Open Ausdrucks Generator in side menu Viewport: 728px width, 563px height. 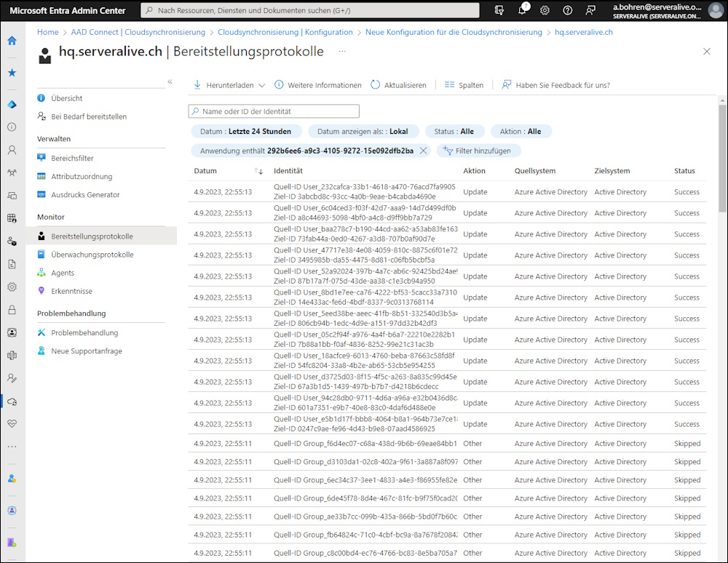(85, 195)
